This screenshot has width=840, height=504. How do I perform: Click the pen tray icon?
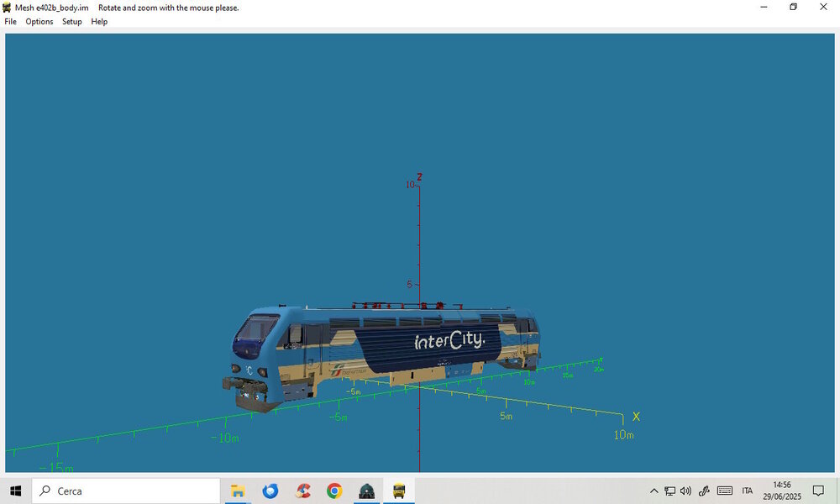[704, 491]
